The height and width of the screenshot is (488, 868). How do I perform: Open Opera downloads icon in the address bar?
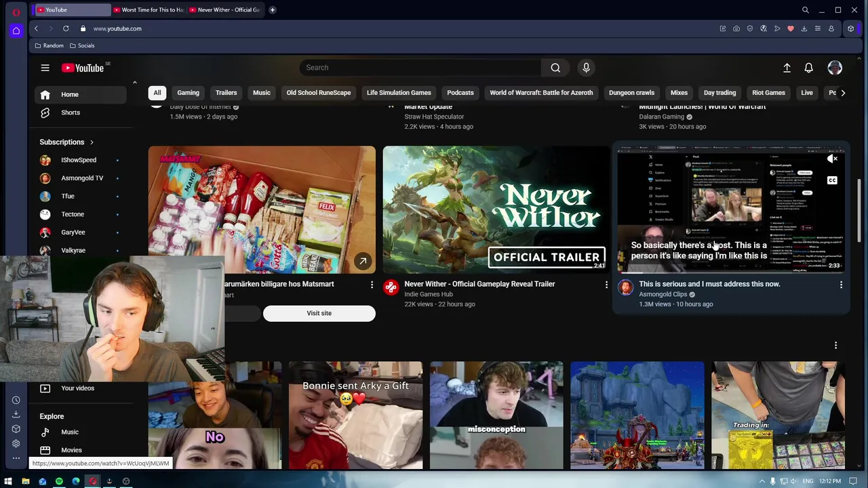804,28
